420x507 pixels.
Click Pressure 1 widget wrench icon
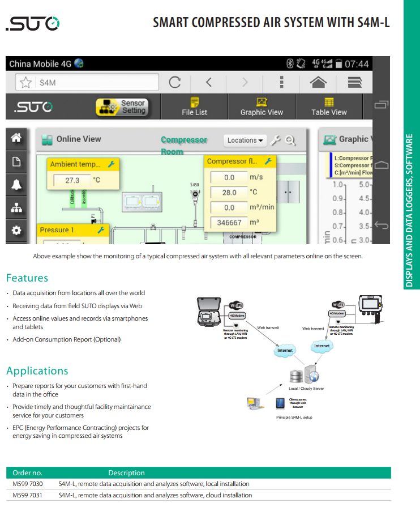(x=101, y=230)
